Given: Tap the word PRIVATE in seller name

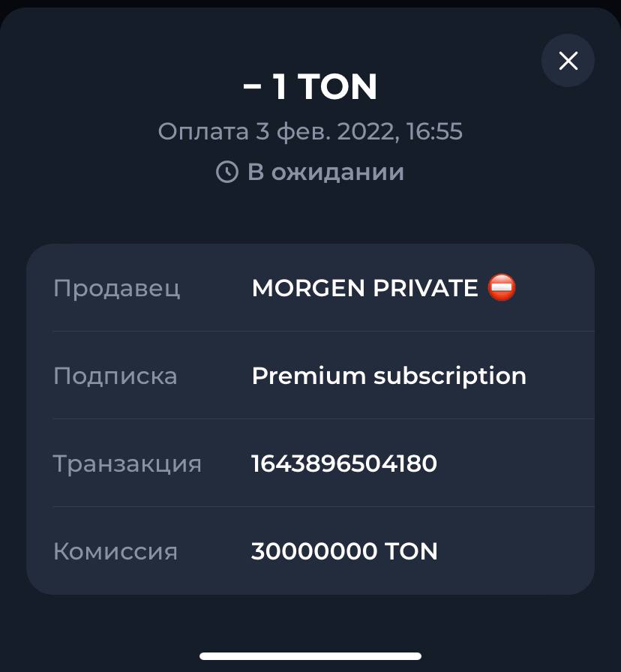Looking at the screenshot, I should coord(425,288).
